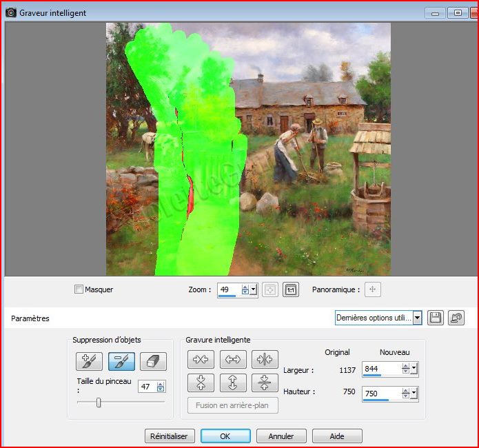Set zoom to 100% with 1:1 icon
The height and width of the screenshot is (448, 479).
click(290, 289)
